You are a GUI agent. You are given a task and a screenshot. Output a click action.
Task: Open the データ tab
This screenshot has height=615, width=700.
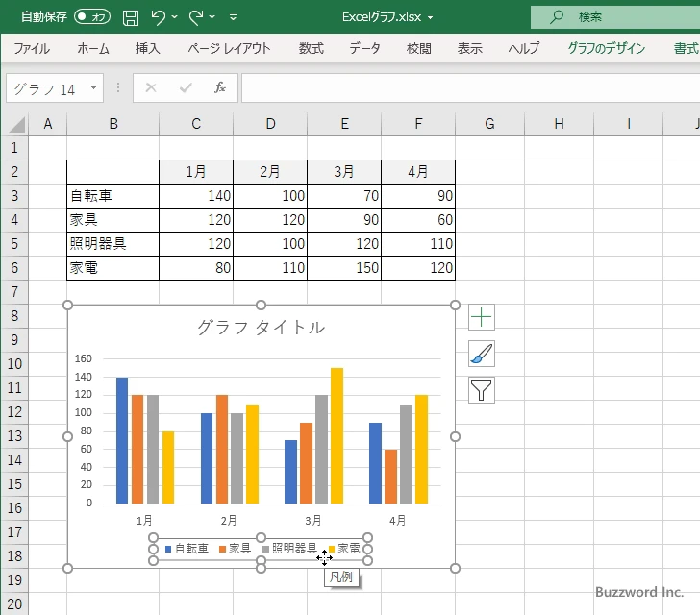coord(364,48)
